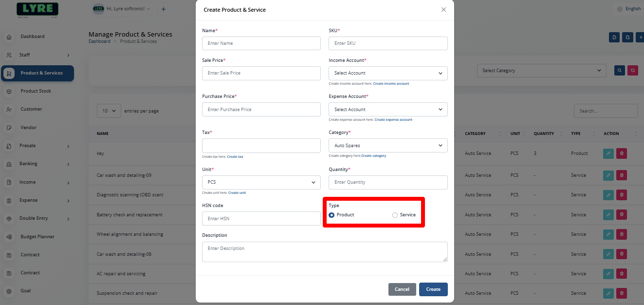Click the red reset filter icon
Viewport: 644px width, 305px height.
(633, 71)
